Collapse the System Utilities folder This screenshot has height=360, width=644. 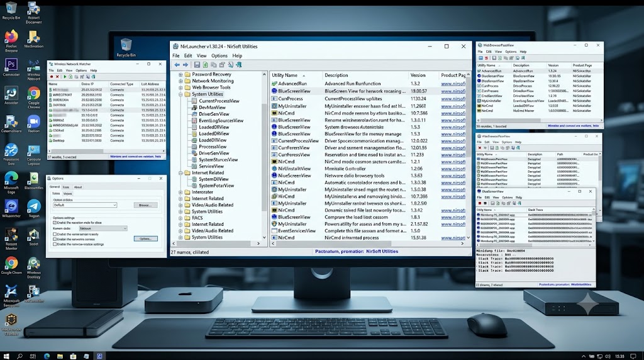click(180, 94)
